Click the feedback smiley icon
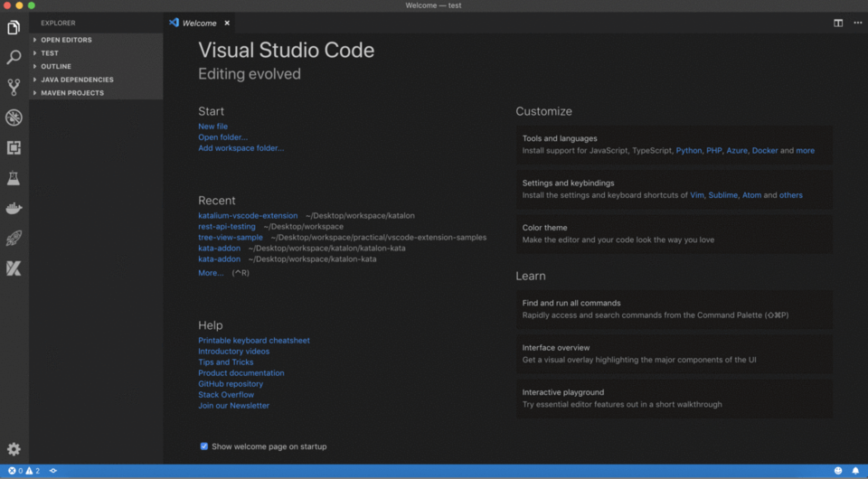The width and height of the screenshot is (868, 479). pos(838,471)
